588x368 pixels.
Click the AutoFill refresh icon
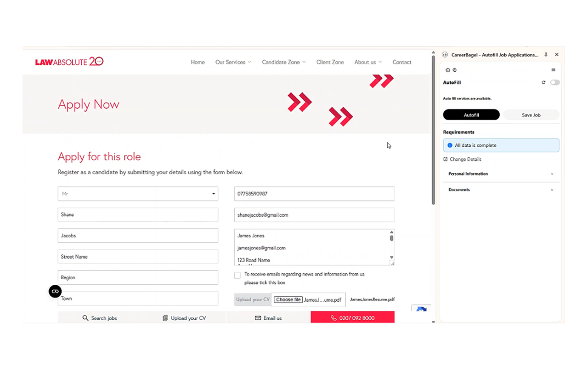pyautogui.click(x=543, y=82)
